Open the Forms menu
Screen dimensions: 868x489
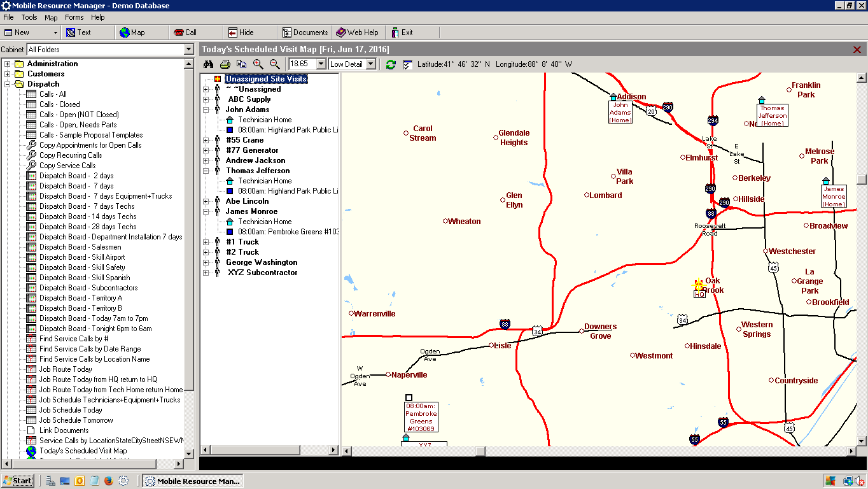(74, 17)
